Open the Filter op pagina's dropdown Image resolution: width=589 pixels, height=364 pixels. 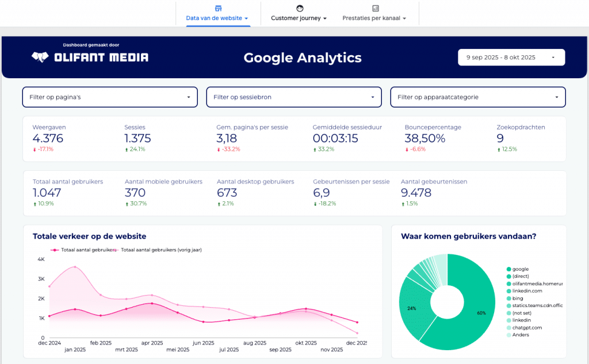point(109,97)
